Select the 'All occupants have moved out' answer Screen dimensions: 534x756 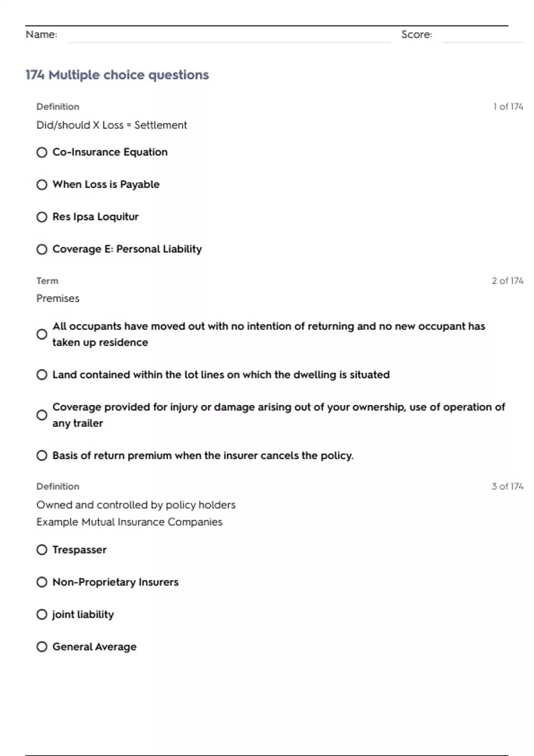[x=42, y=334]
